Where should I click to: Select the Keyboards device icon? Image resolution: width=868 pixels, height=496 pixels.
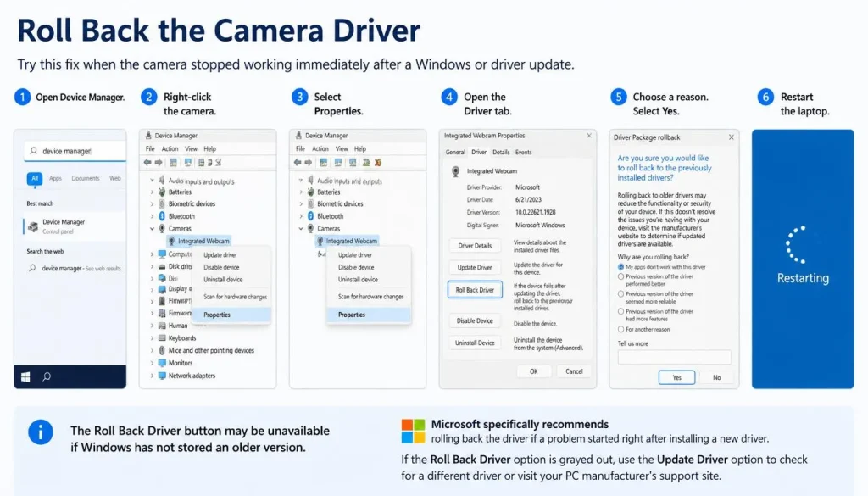(162, 337)
